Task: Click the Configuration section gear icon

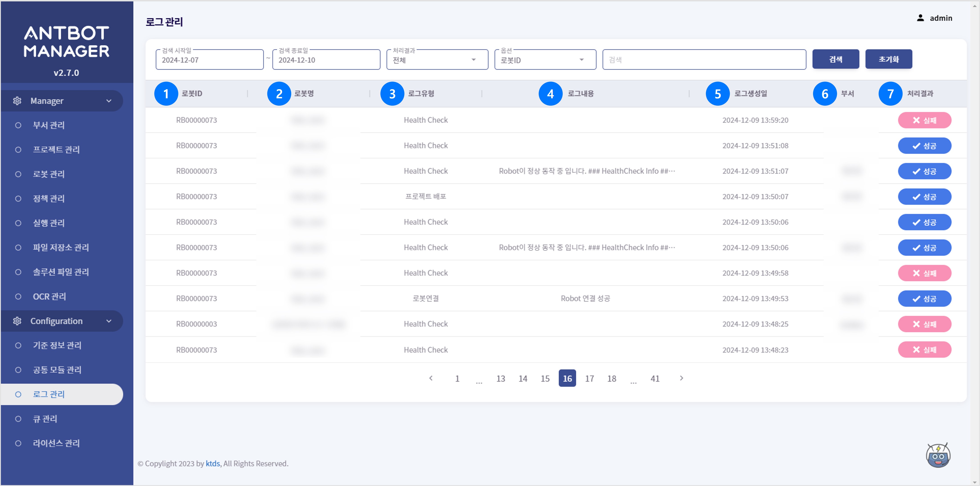Action: click(x=17, y=321)
